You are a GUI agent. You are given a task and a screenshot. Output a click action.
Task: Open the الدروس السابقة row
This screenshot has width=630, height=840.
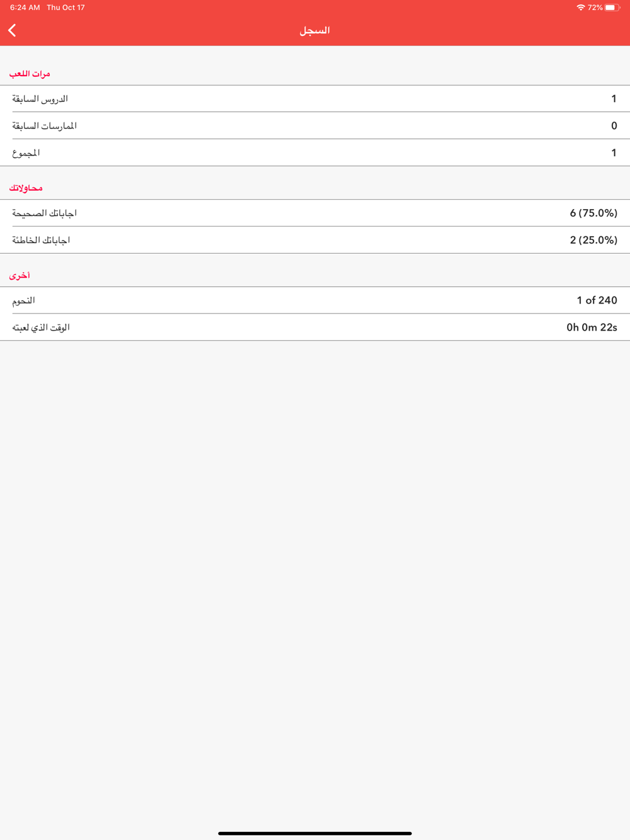tap(315, 99)
